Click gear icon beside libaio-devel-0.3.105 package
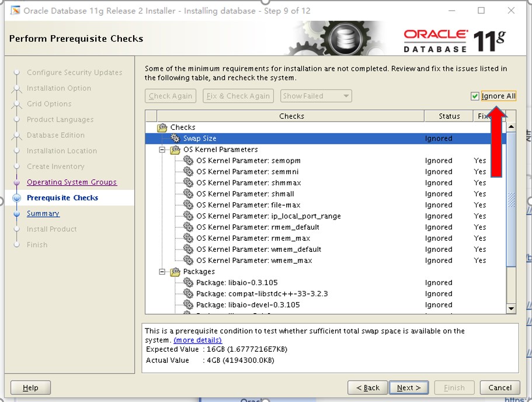The image size is (532, 402). pyautogui.click(x=188, y=304)
